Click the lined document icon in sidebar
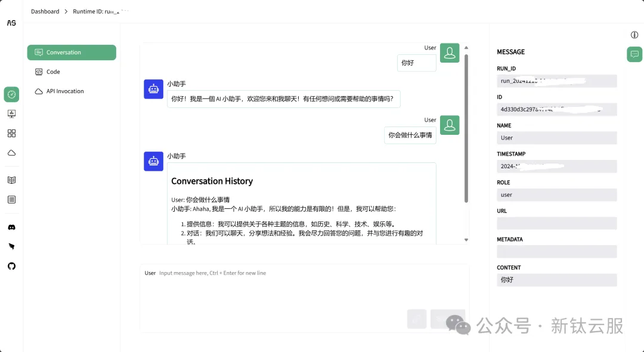This screenshot has width=644, height=352. pyautogui.click(x=11, y=199)
